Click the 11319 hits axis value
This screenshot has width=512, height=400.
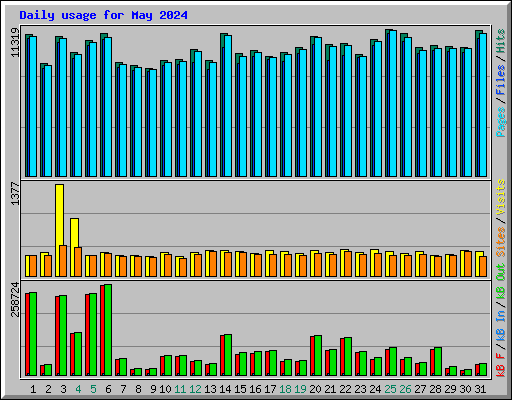tap(15, 43)
